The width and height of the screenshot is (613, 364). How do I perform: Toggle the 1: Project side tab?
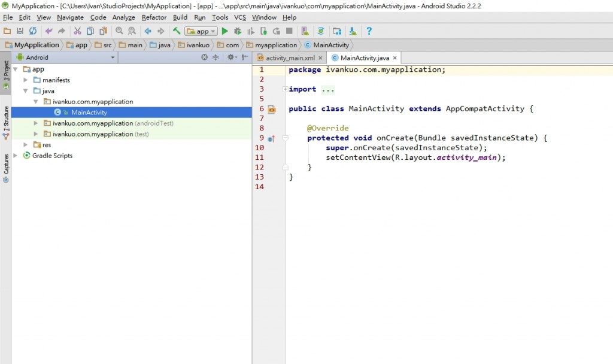click(x=6, y=75)
